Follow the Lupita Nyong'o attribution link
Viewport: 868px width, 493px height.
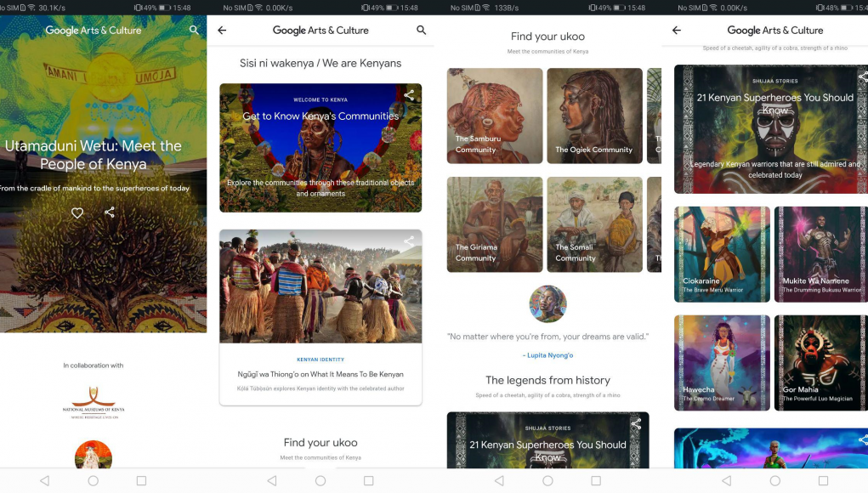(548, 355)
